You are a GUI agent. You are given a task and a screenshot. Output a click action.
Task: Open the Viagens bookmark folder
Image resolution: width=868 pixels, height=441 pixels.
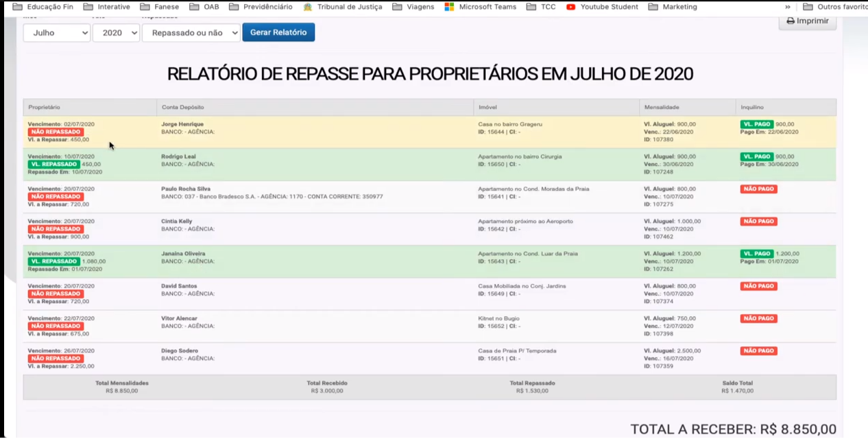(x=413, y=7)
